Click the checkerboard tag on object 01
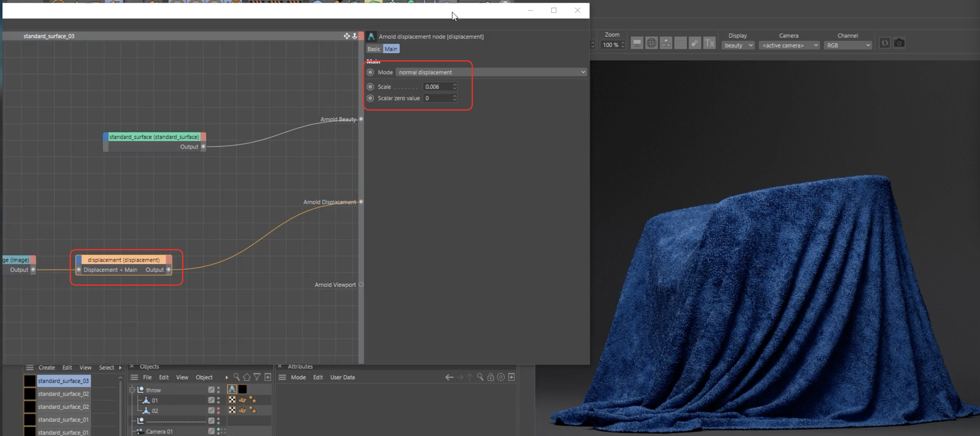The width and height of the screenshot is (980, 436). 232,400
